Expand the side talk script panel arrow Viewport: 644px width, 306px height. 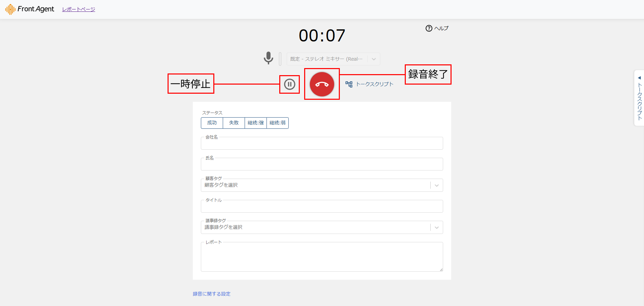[x=639, y=78]
